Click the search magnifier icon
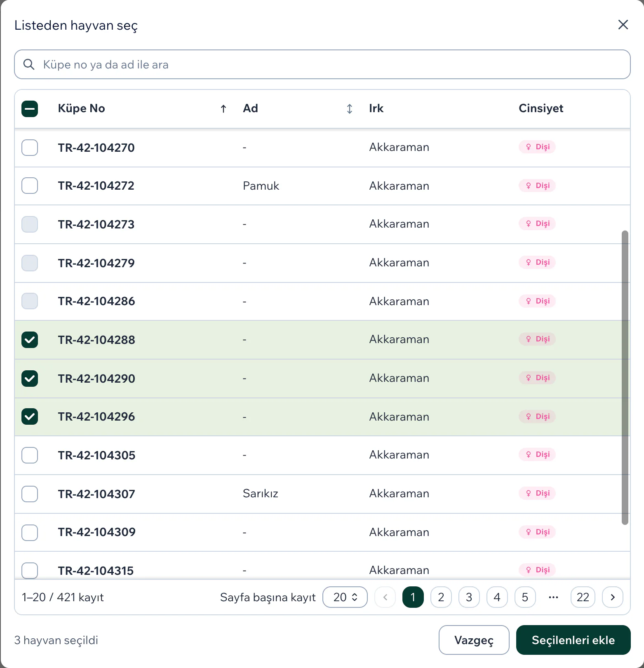 click(29, 64)
